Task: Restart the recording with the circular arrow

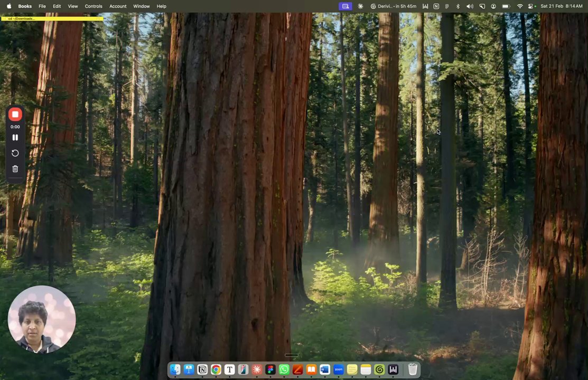Action: [15, 153]
